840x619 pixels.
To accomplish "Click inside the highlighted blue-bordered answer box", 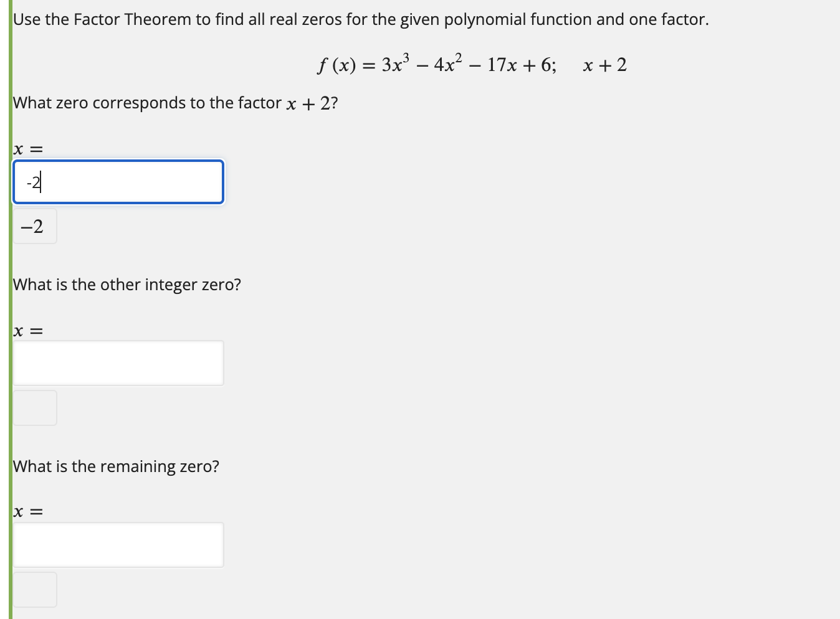I will (x=118, y=182).
